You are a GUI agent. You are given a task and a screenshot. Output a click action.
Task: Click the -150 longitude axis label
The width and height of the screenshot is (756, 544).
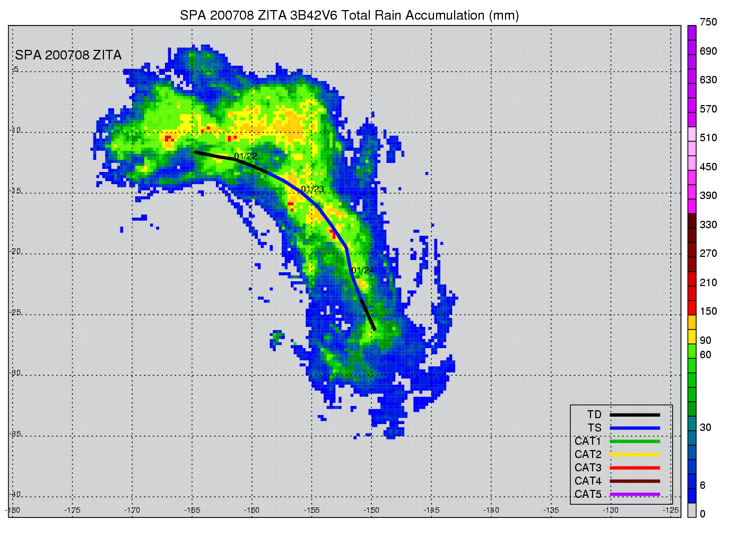coord(371,511)
